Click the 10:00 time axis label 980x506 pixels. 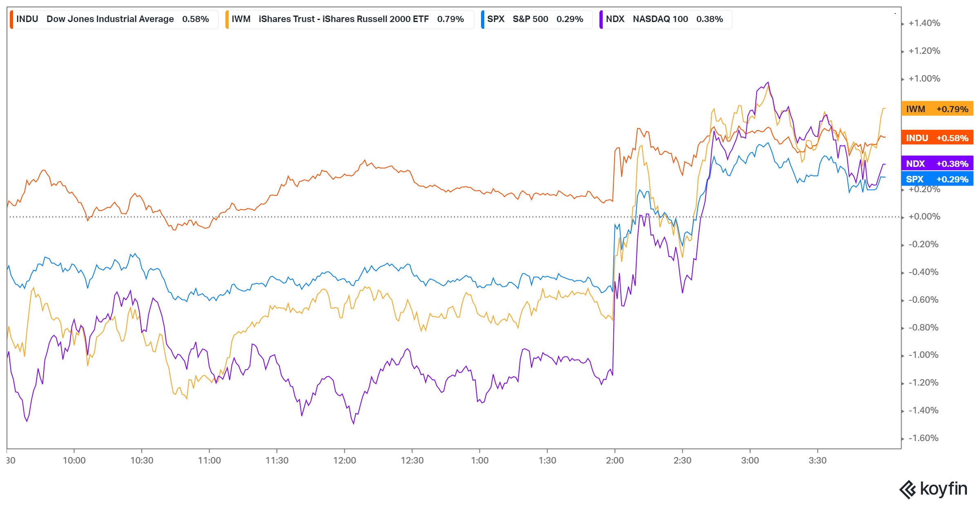(74, 461)
